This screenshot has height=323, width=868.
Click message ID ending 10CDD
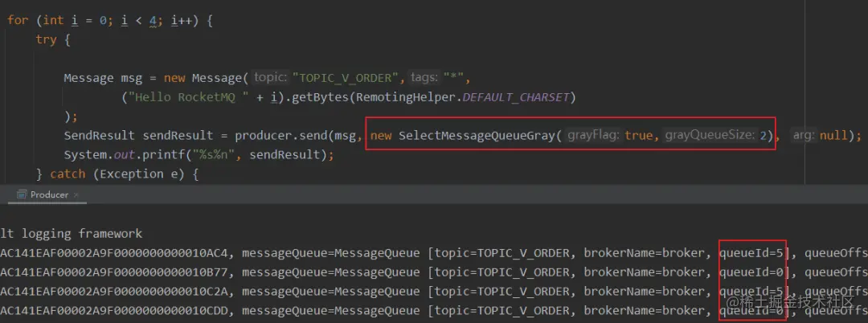(114, 311)
